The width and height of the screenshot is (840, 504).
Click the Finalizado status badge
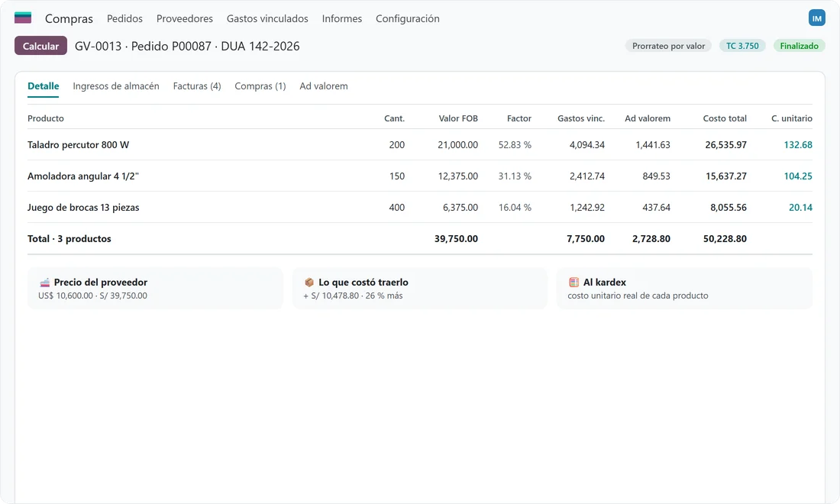pyautogui.click(x=800, y=46)
